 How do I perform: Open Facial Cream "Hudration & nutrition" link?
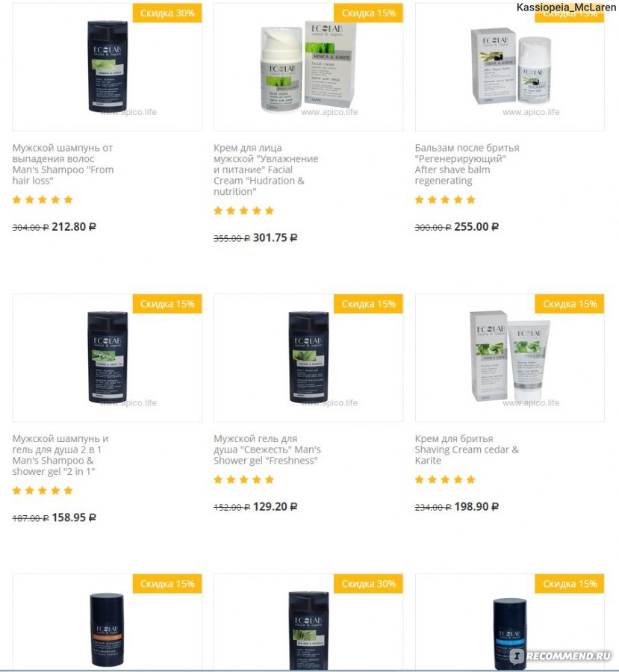pos(266,169)
